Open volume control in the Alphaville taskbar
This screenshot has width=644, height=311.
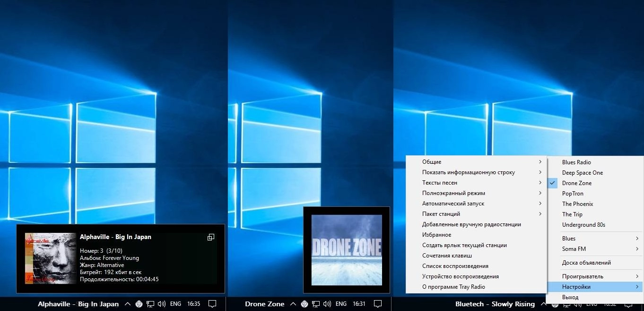pos(162,304)
